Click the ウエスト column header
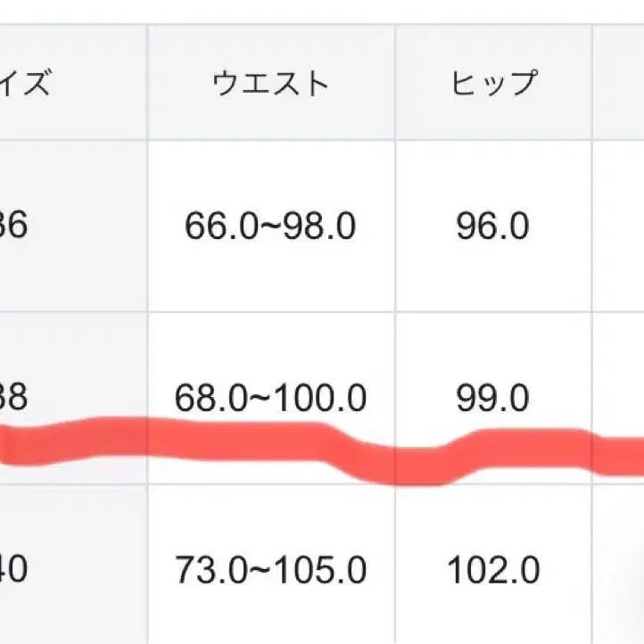This screenshot has height=644, width=644. 270,84
